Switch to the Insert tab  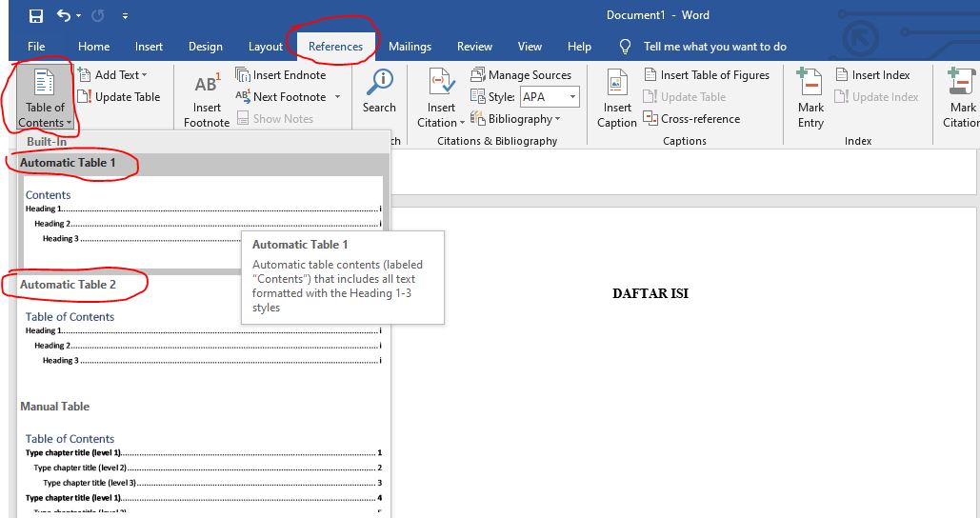(x=149, y=47)
